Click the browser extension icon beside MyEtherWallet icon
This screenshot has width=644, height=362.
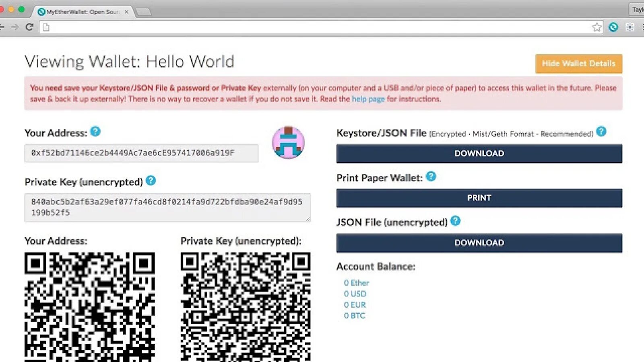(630, 27)
